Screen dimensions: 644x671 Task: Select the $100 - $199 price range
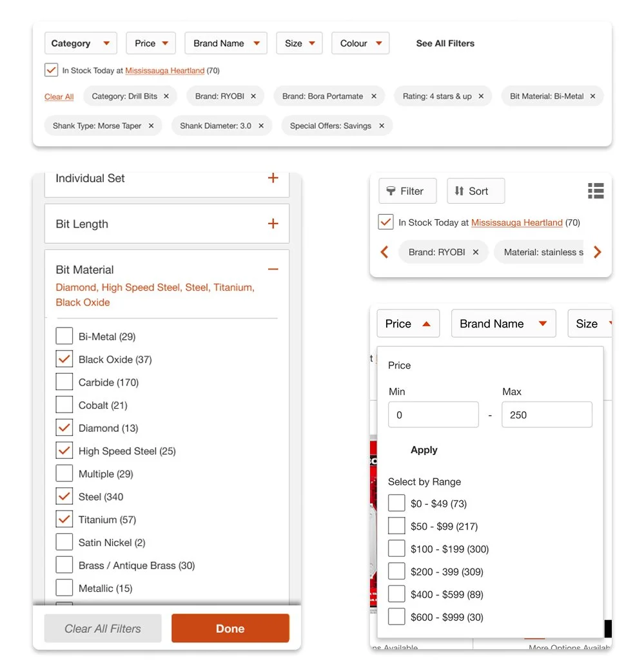396,549
